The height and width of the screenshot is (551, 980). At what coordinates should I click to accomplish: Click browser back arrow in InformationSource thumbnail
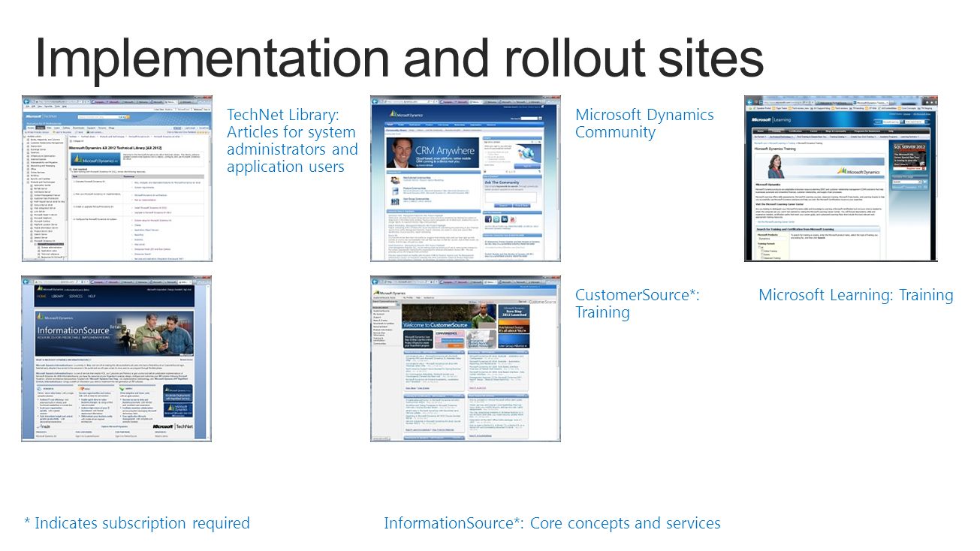coord(26,282)
